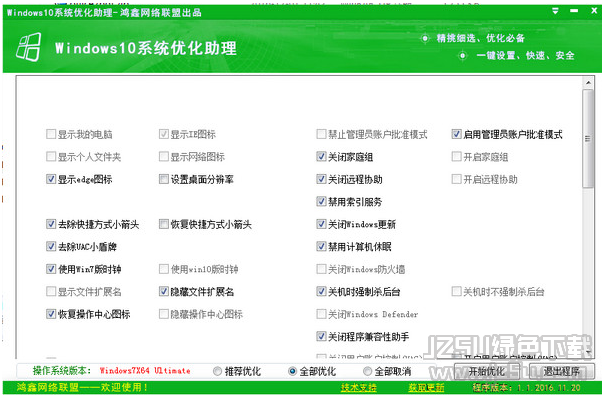Uncheck 关闭远程协助 checkbox

321,179
